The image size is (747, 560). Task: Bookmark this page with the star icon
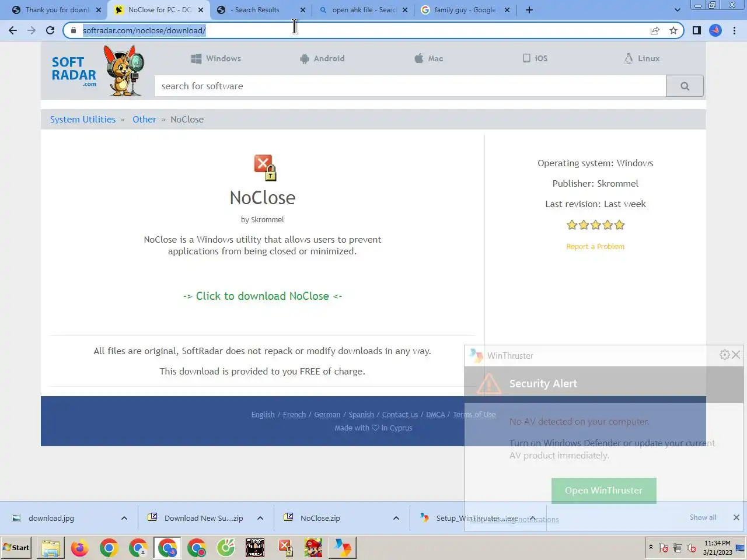(x=673, y=30)
